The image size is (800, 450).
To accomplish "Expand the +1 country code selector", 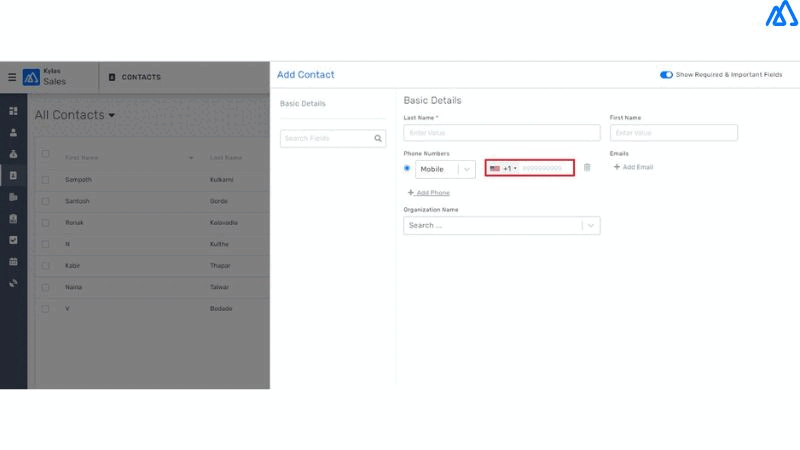I will click(x=503, y=168).
